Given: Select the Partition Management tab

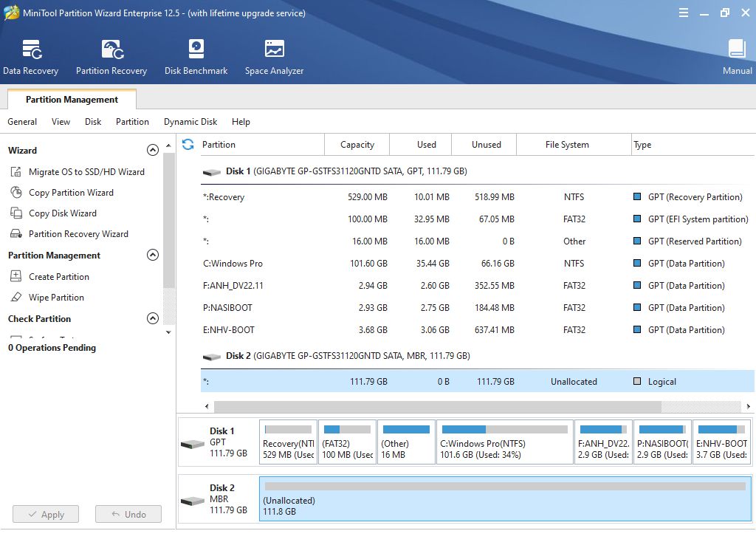Looking at the screenshot, I should 72,100.
